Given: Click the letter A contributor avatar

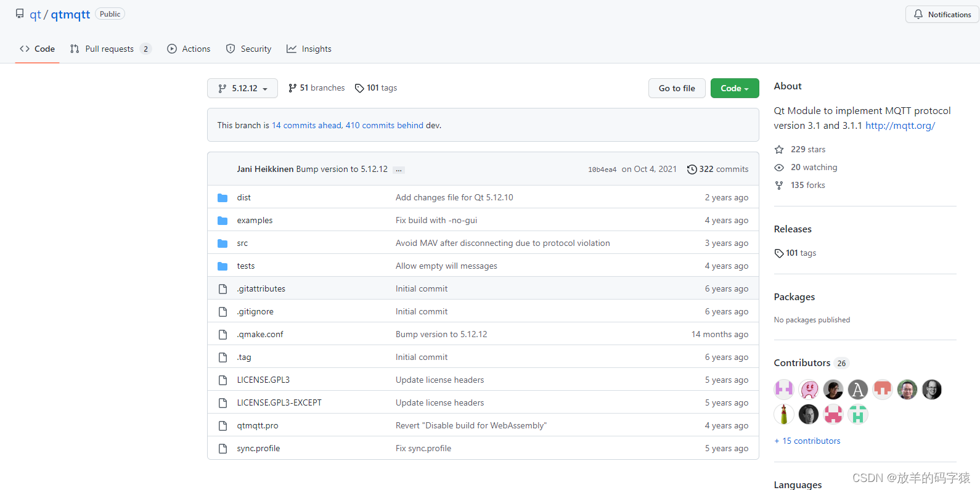Looking at the screenshot, I should [858, 390].
